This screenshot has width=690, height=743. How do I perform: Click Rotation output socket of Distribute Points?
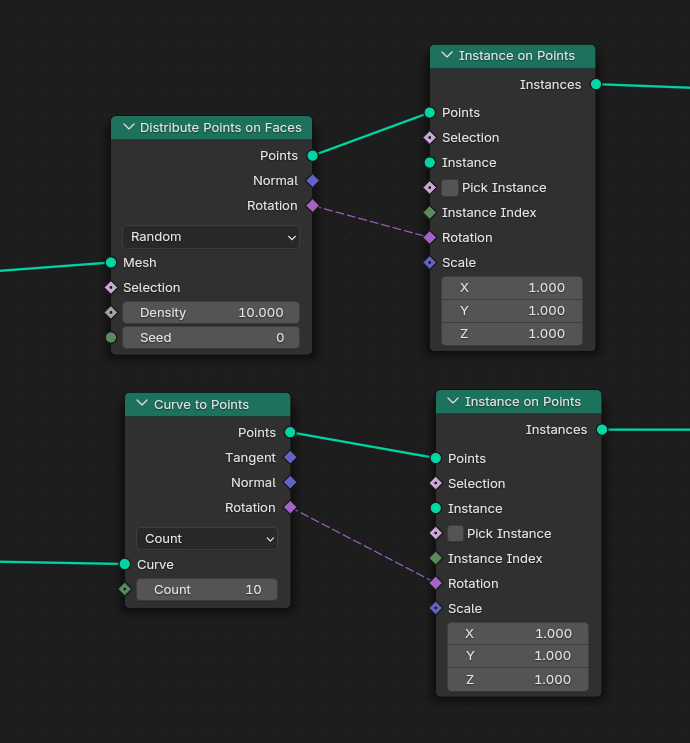(x=312, y=206)
